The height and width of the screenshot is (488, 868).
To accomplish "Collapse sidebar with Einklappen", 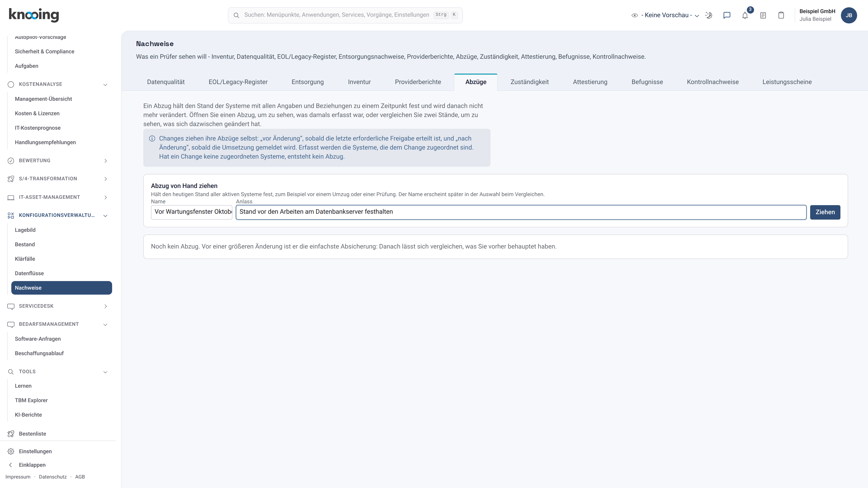I will coord(32,465).
